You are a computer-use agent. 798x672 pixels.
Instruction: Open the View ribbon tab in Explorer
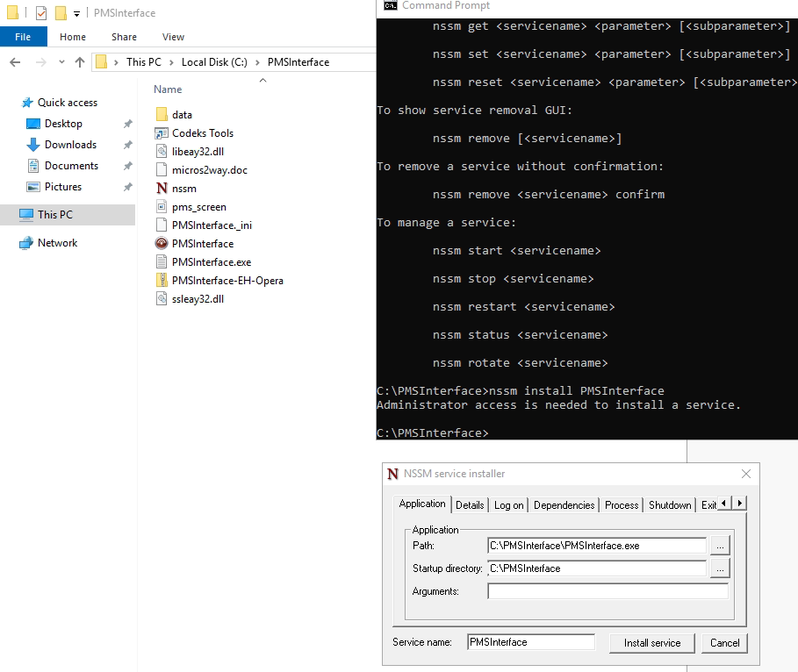point(173,37)
